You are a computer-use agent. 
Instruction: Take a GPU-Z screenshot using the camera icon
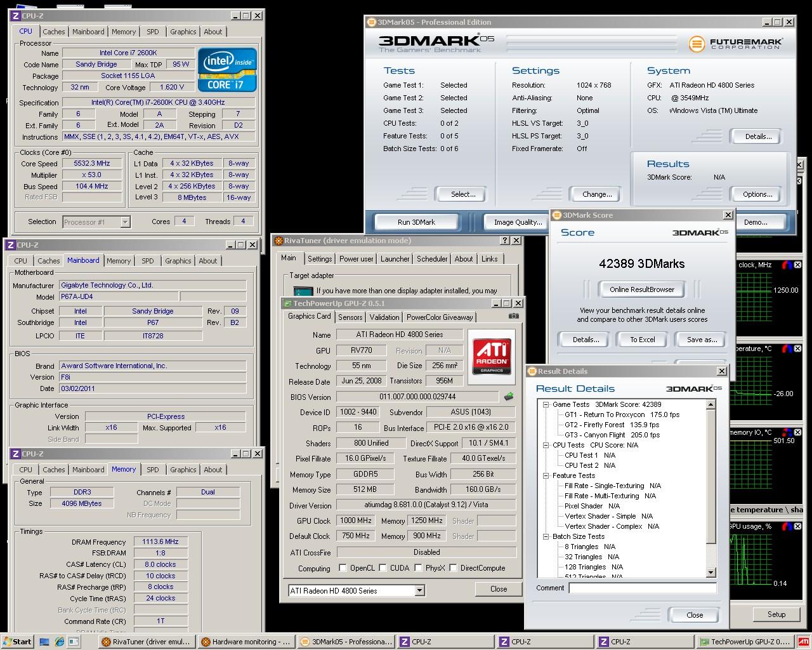(514, 316)
